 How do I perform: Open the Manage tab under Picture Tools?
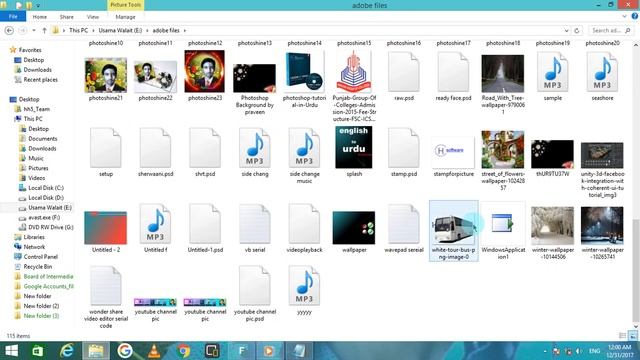(125, 17)
